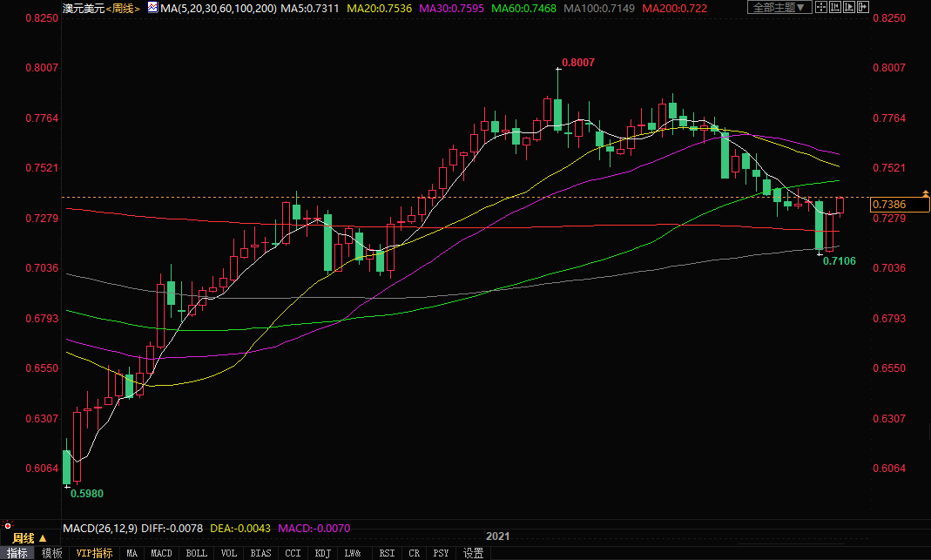This screenshot has height=560, width=931.
Task: Switch to the 模板 tab
Action: pyautogui.click(x=52, y=553)
